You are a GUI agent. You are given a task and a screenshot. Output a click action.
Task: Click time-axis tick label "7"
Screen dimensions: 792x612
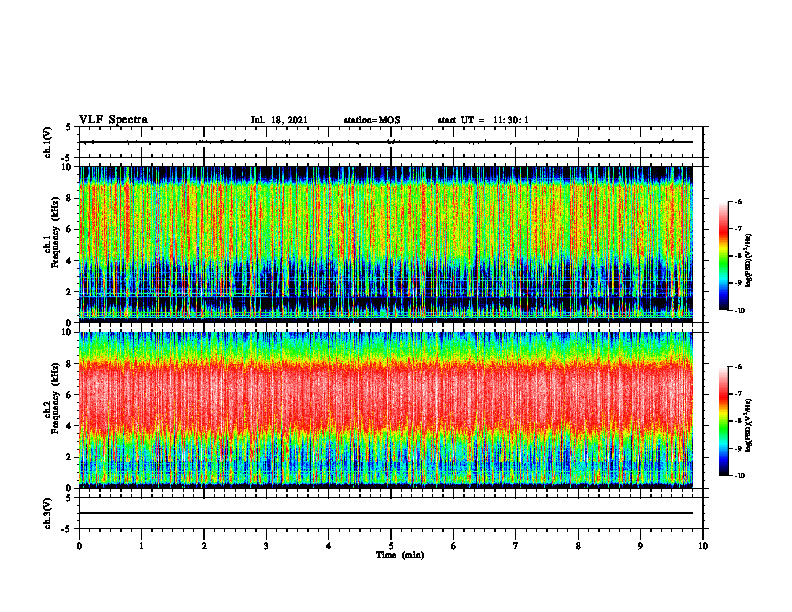[516, 546]
